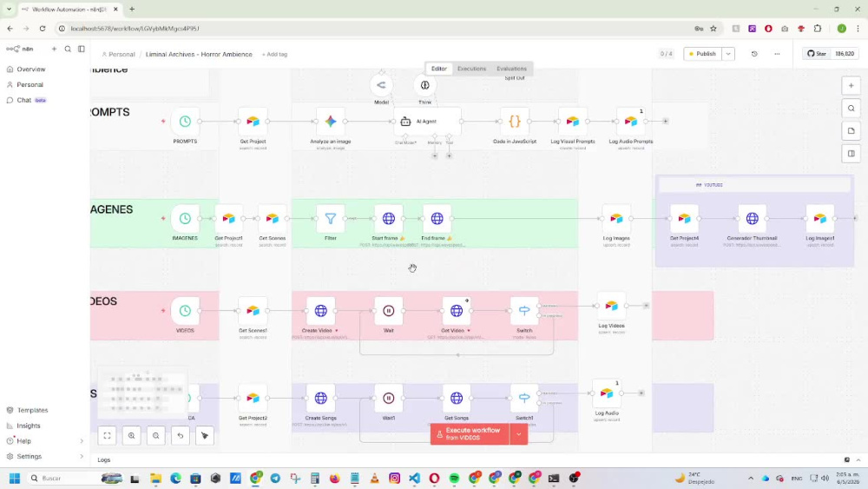Open the Model sub-node
The height and width of the screenshot is (489, 868).
pyautogui.click(x=381, y=85)
